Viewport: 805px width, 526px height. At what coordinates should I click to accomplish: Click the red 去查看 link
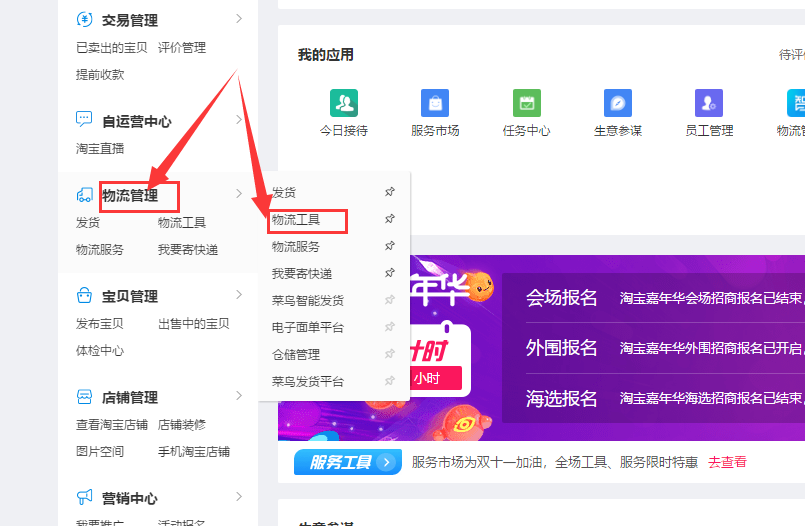coord(727,462)
